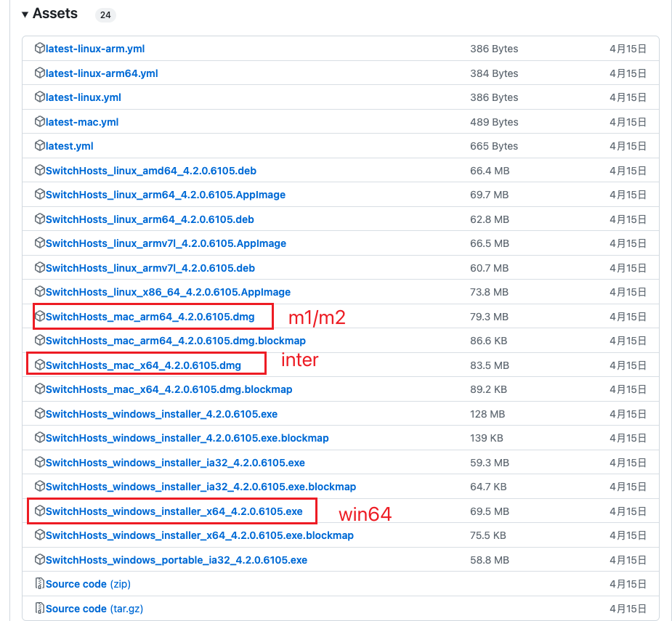Click the 58.8 MB size text
672x621 pixels.
click(490, 560)
